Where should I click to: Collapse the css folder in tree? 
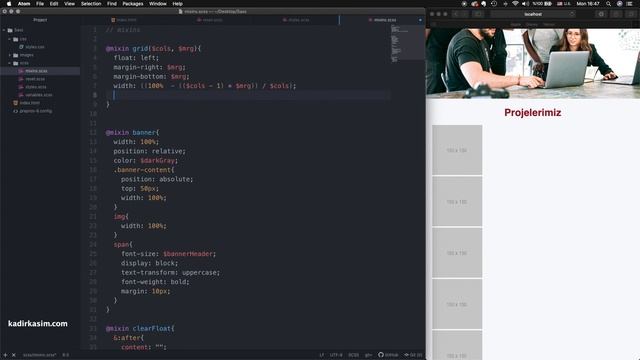[x=9, y=39]
